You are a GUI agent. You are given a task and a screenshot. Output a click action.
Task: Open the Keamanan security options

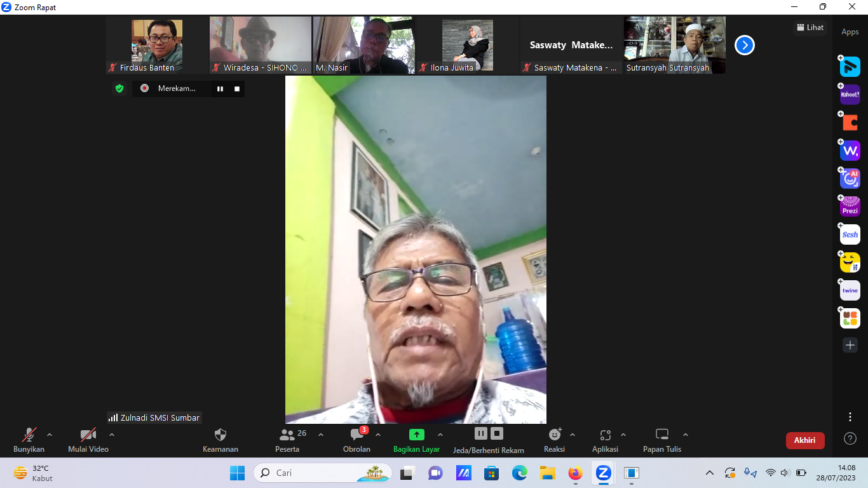point(220,440)
